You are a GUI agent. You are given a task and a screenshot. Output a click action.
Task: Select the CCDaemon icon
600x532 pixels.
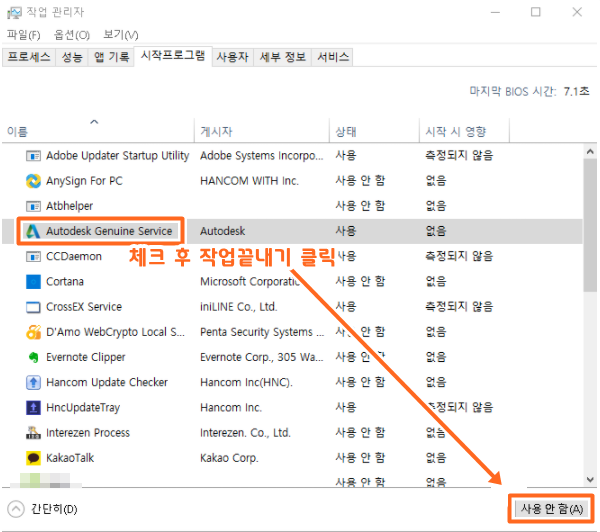(33, 256)
